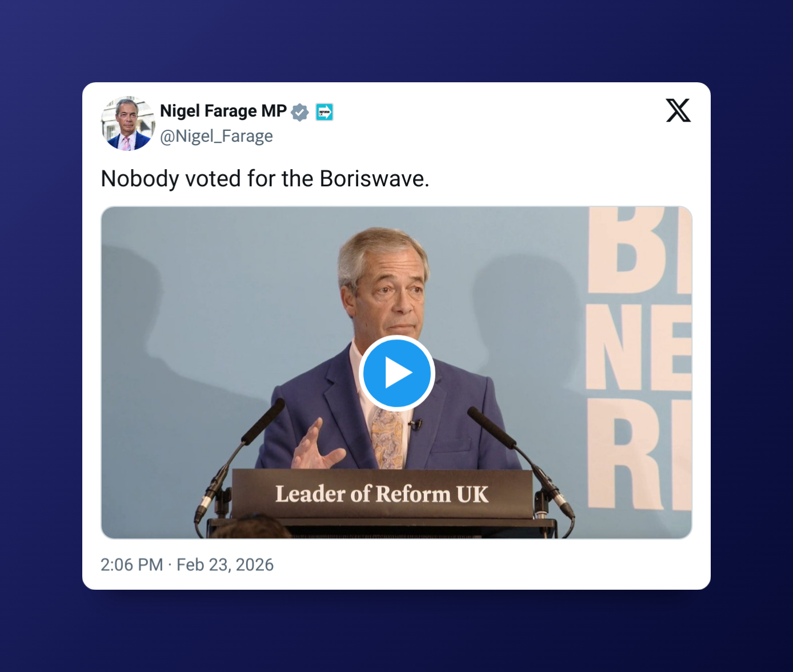
Task: Click the Reform UK affiliate badge icon
Action: (x=325, y=112)
